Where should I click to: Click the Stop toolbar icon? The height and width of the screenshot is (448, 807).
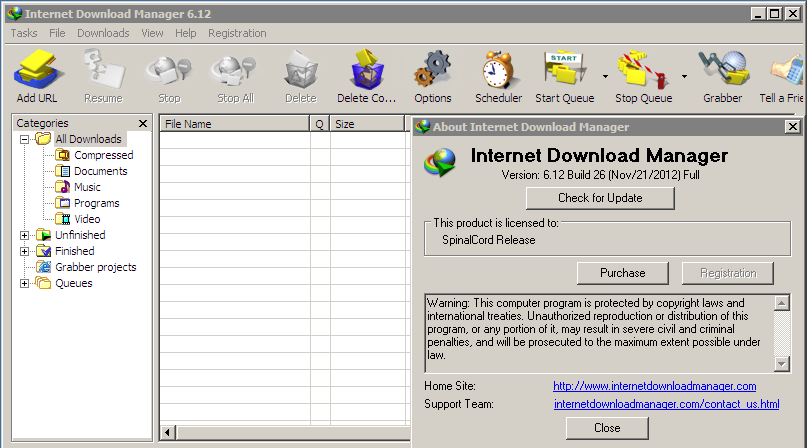click(168, 71)
